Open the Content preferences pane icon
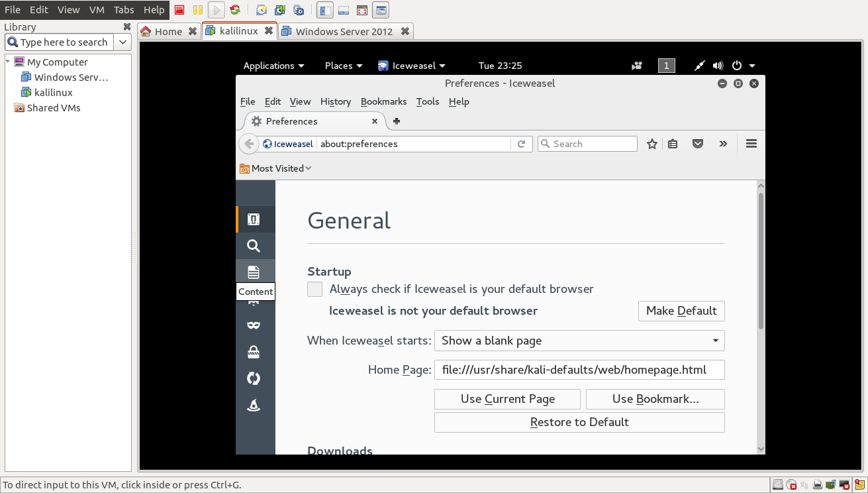 [254, 272]
